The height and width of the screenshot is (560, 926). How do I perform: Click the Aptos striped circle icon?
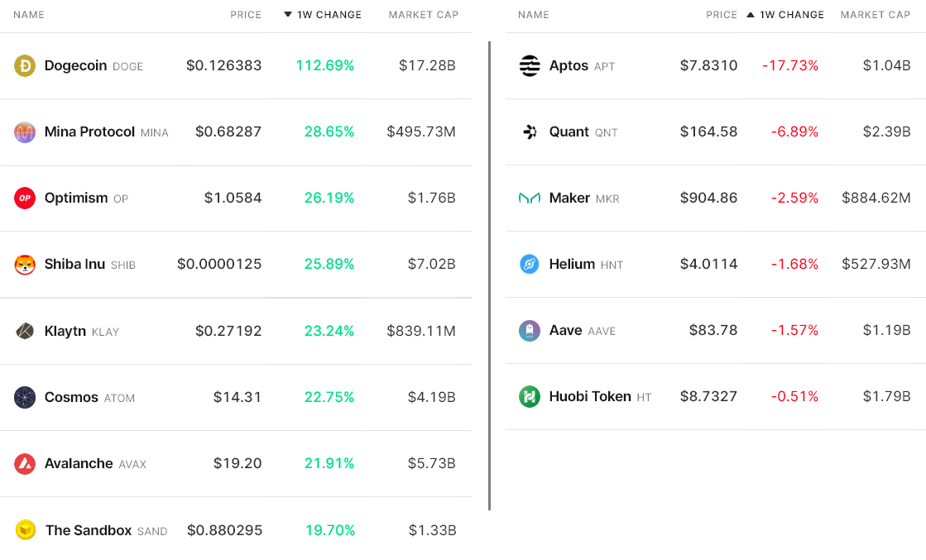point(530,65)
